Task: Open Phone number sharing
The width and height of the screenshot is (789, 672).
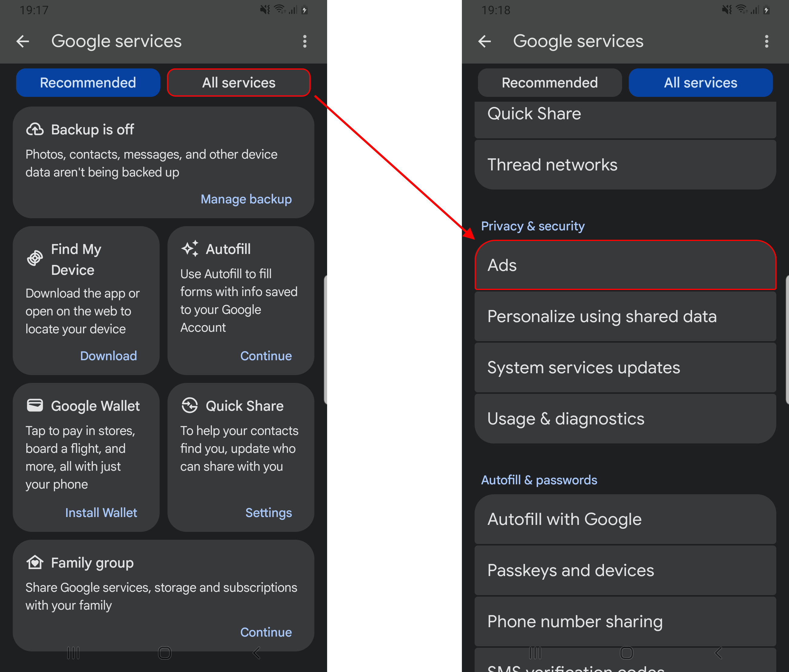Action: (x=625, y=621)
